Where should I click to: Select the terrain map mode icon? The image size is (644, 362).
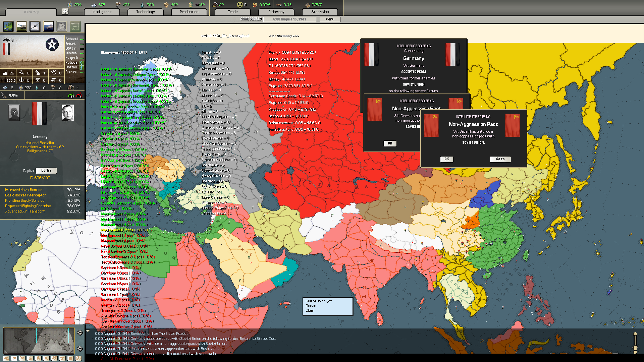(x=8, y=26)
